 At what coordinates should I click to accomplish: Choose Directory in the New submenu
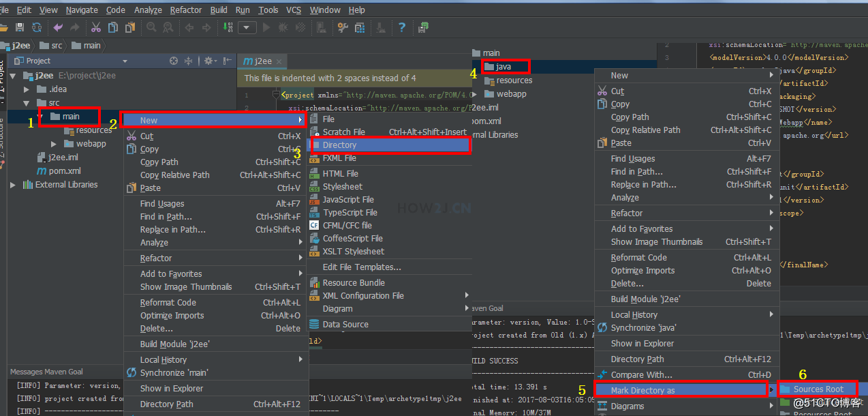click(x=388, y=145)
